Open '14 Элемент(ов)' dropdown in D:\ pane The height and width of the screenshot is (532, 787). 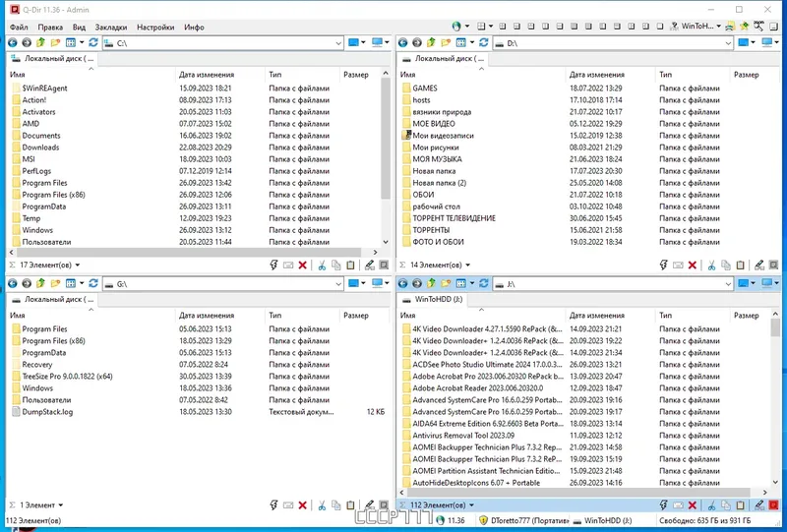(x=468, y=265)
